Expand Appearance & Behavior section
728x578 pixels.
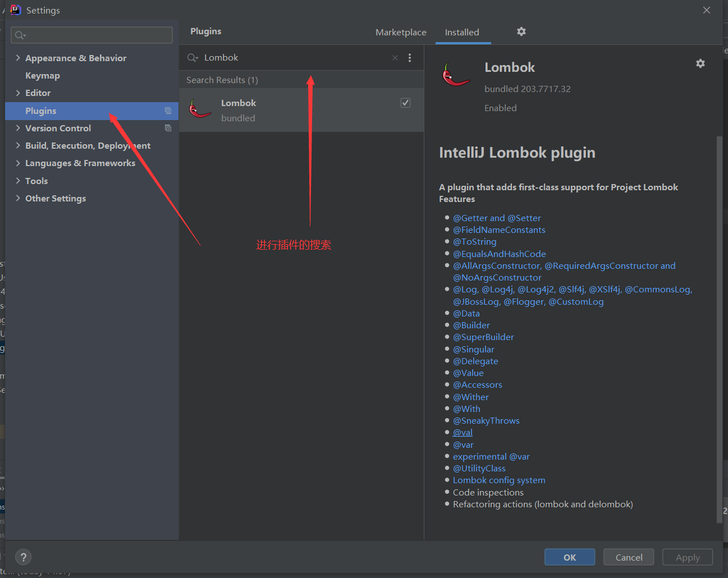pyautogui.click(x=18, y=58)
